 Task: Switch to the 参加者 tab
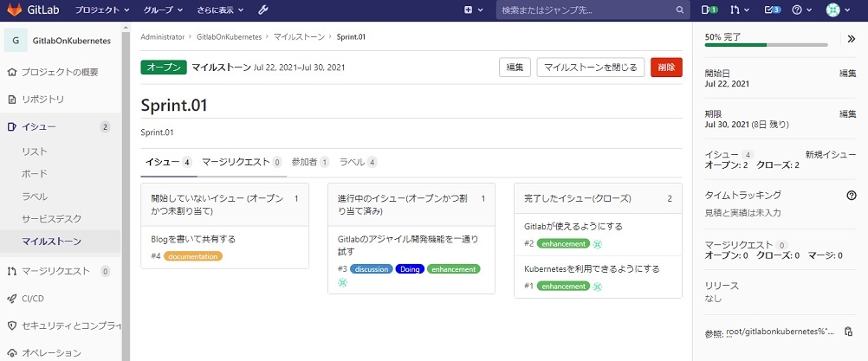[310, 163]
